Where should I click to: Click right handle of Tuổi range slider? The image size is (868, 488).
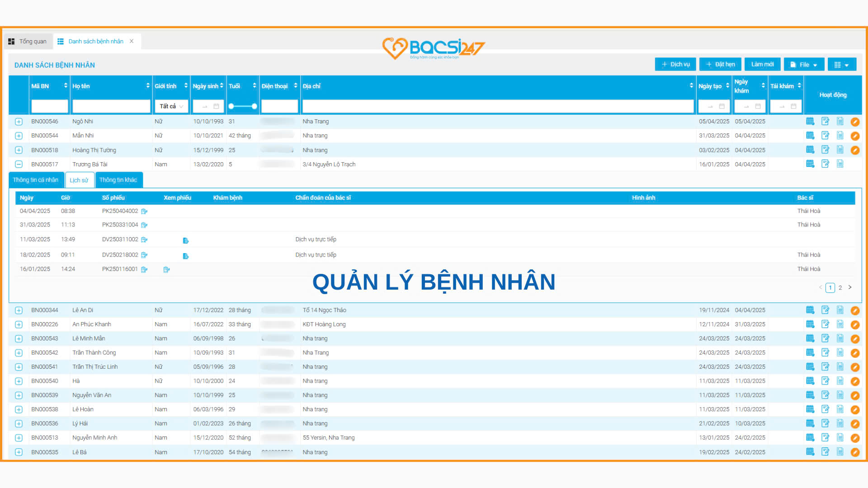255,106
